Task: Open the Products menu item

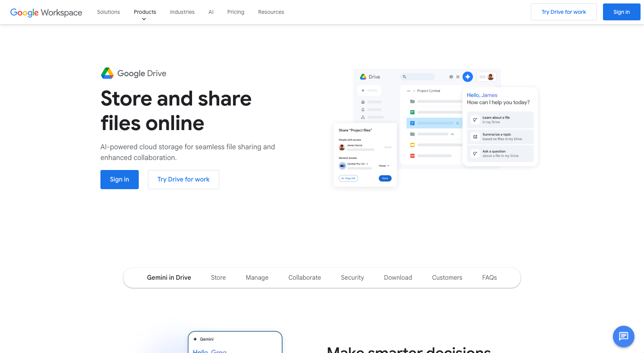Action: [145, 12]
